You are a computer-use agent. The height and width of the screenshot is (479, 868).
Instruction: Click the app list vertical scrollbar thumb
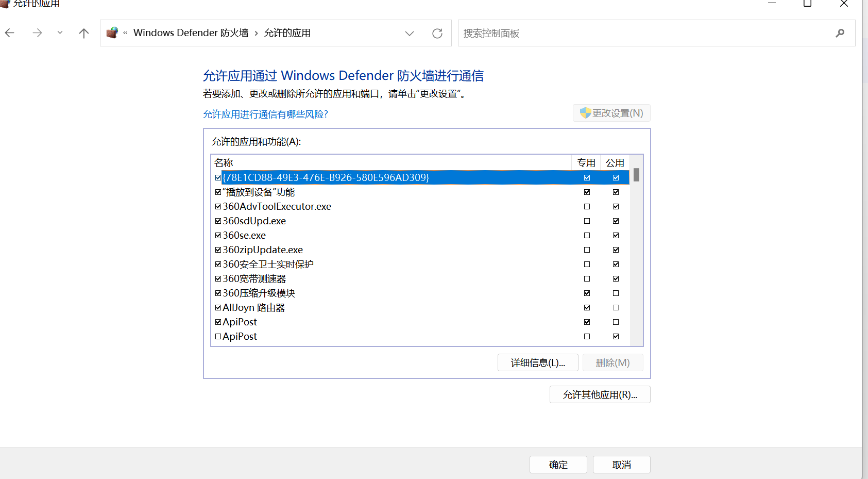tap(637, 175)
